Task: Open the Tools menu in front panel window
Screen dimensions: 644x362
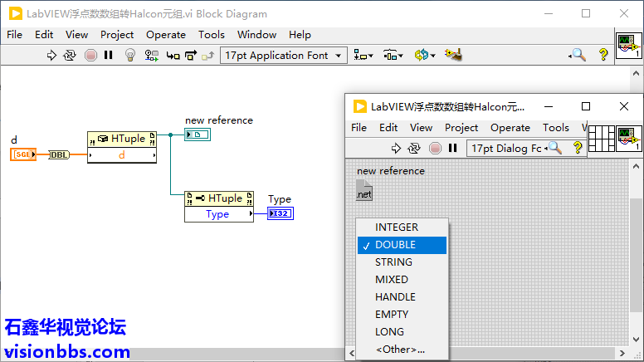Action: tap(555, 127)
